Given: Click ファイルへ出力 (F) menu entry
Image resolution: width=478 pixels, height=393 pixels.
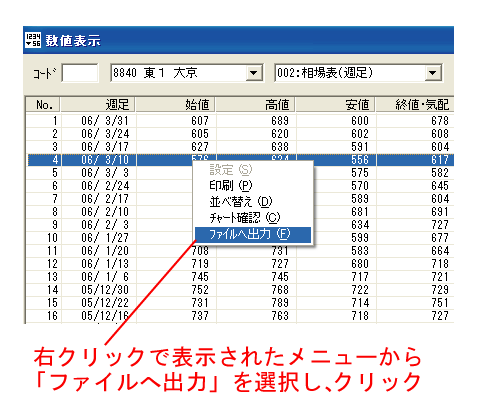Looking at the screenshot, I should click(x=253, y=235).
